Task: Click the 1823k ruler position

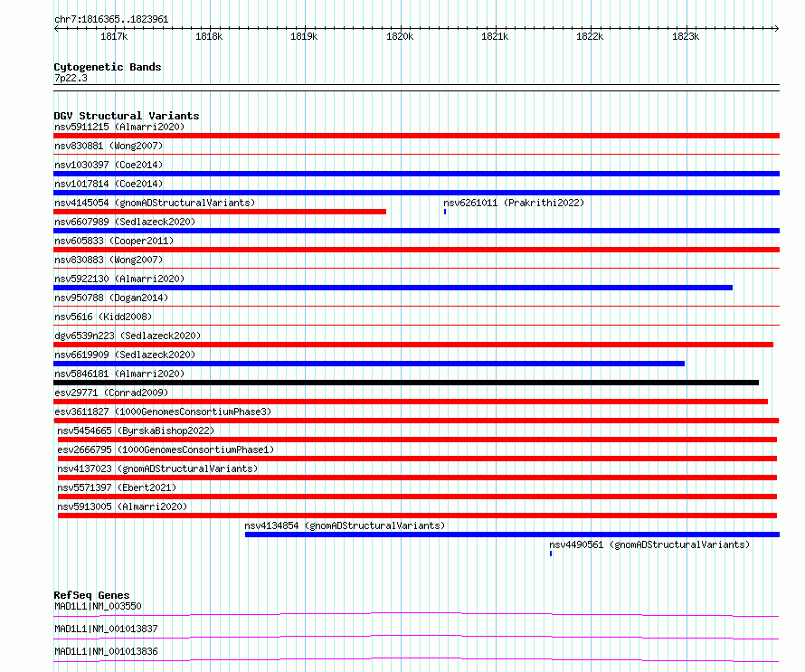Action: click(x=686, y=36)
